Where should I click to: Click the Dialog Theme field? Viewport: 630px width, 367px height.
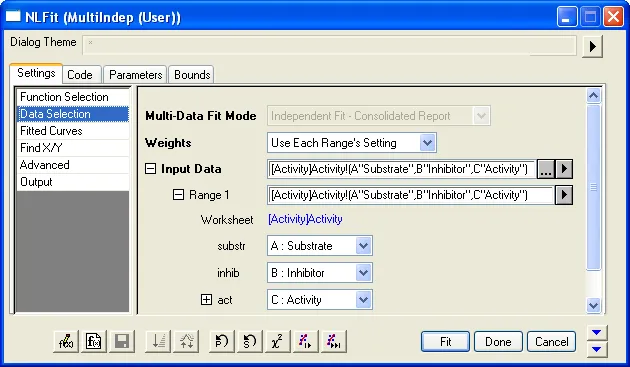tap(329, 45)
